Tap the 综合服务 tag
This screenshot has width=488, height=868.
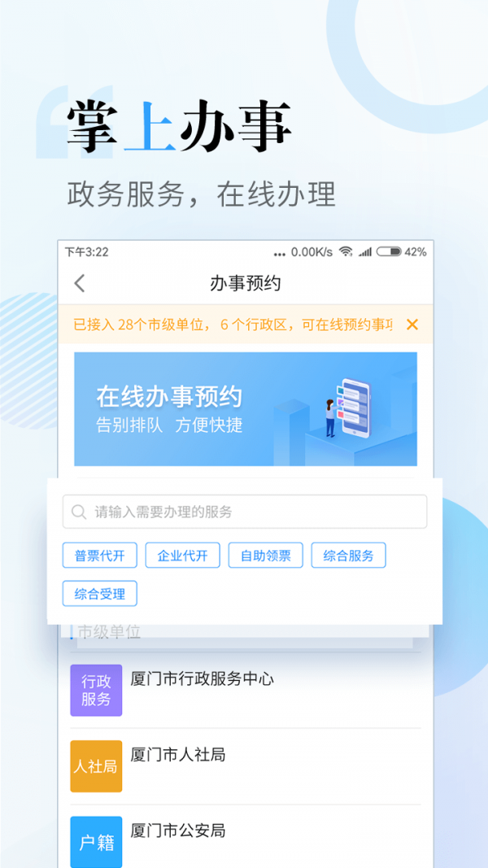coord(349,556)
